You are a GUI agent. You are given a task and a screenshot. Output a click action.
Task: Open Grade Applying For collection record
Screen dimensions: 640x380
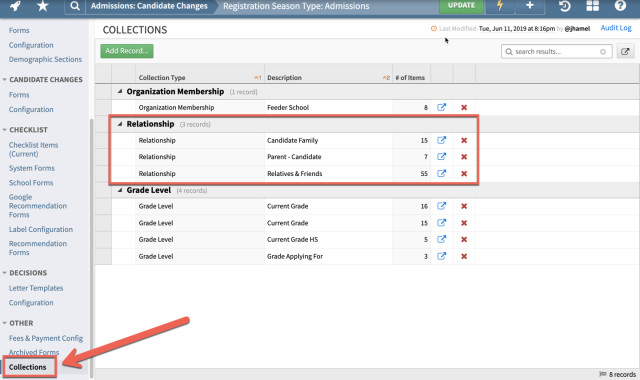point(441,256)
